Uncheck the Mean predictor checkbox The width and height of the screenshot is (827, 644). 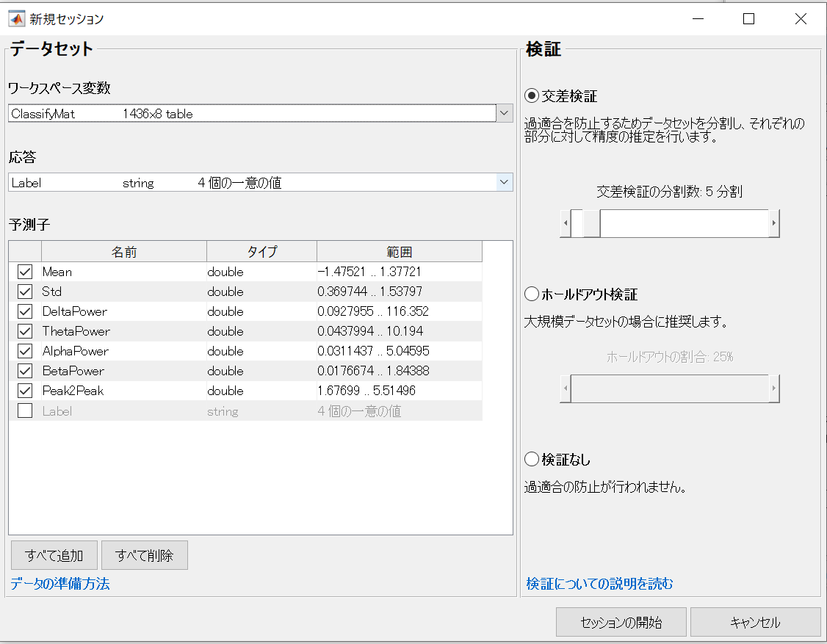[25, 272]
